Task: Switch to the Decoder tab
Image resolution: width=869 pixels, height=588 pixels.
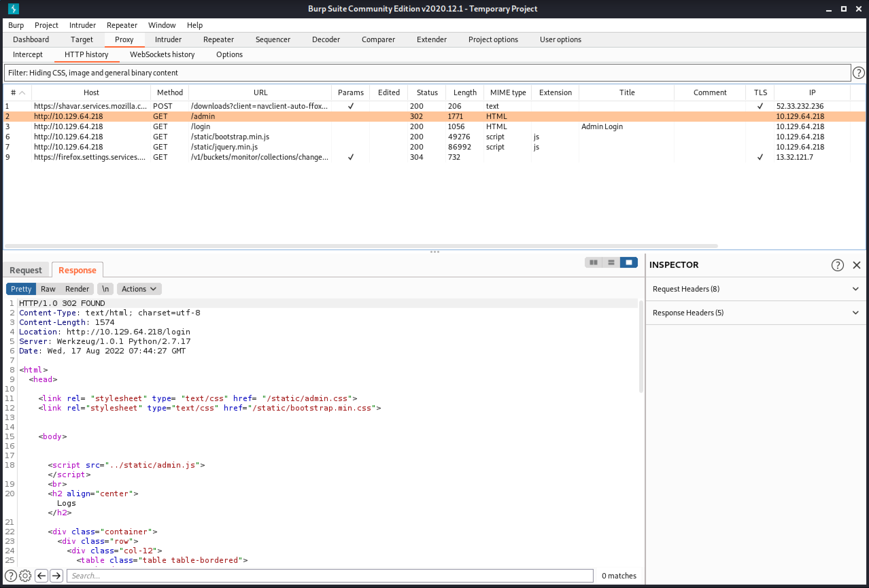Action: (x=326, y=40)
